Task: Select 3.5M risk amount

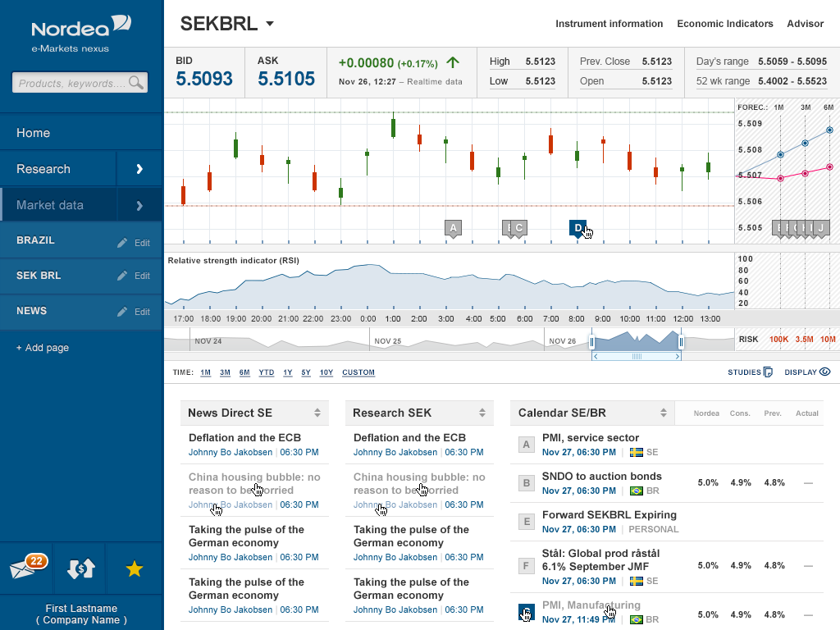Action: tap(804, 339)
